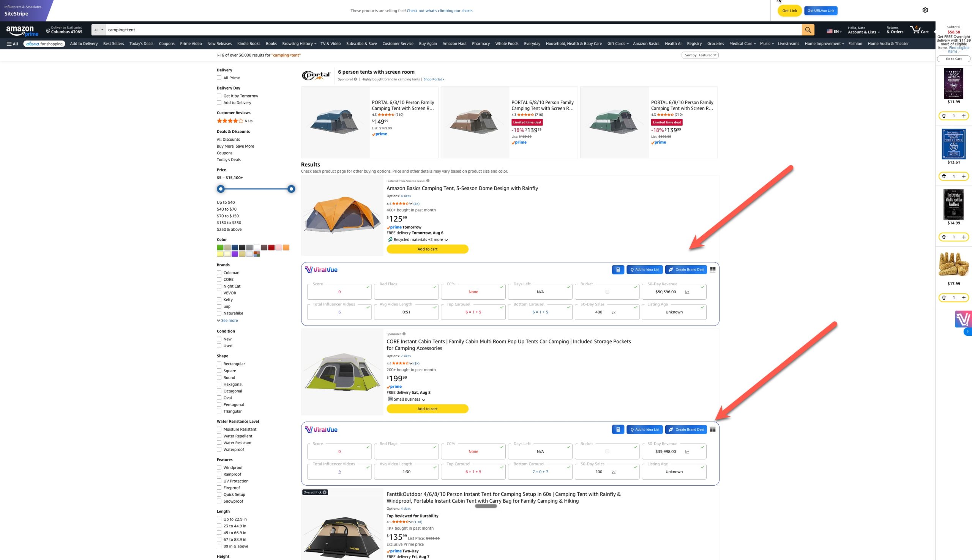Pick the purple color swatch
Image resolution: width=972 pixels, height=560 pixels.
point(235,254)
